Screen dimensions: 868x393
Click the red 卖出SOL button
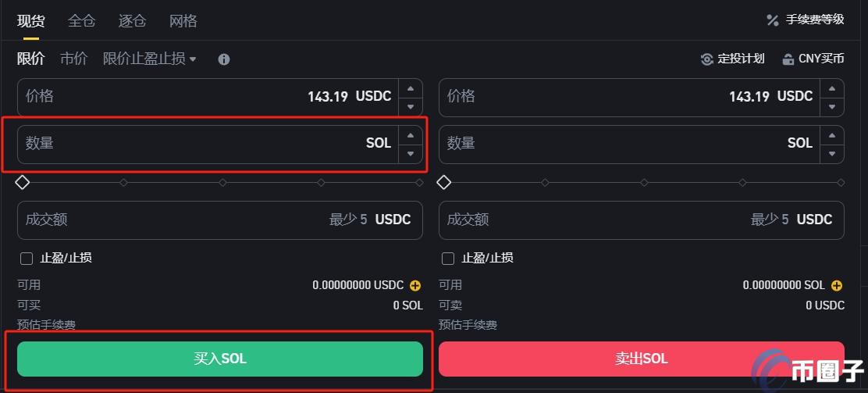pos(641,359)
